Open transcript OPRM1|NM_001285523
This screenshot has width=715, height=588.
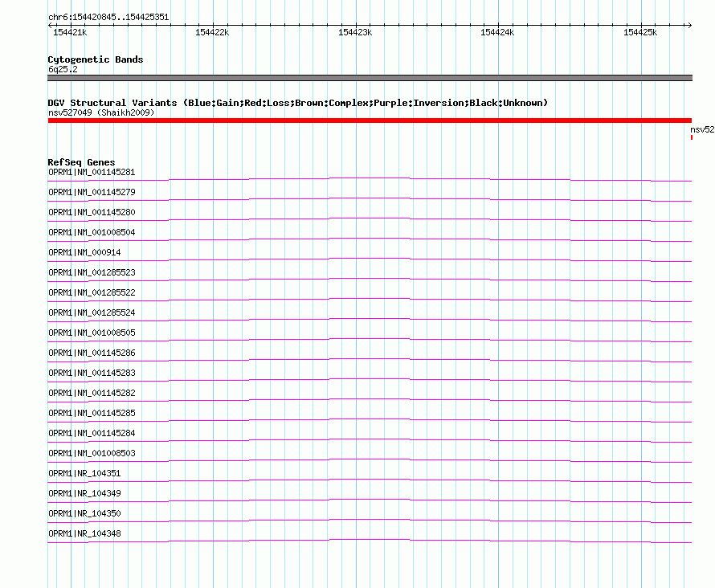[x=92, y=272]
